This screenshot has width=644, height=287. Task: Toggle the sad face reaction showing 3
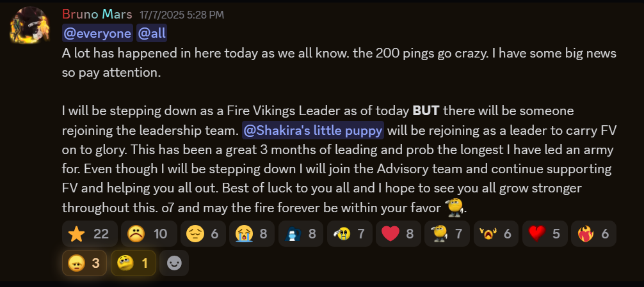point(84,263)
